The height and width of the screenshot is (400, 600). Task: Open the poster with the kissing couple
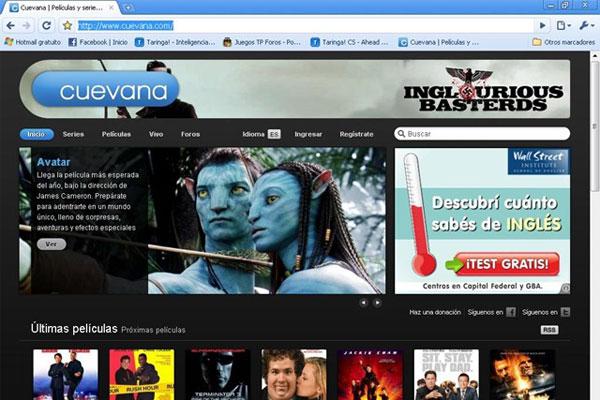[x=294, y=374]
